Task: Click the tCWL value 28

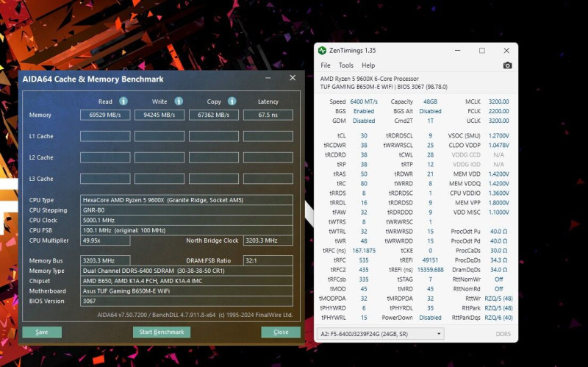Action: click(430, 154)
